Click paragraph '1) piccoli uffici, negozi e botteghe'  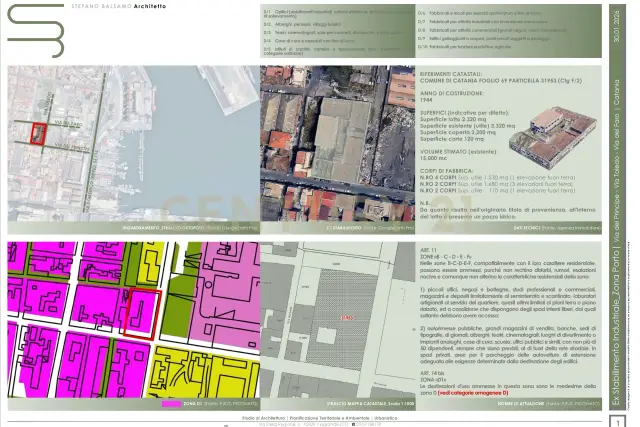click(x=508, y=302)
